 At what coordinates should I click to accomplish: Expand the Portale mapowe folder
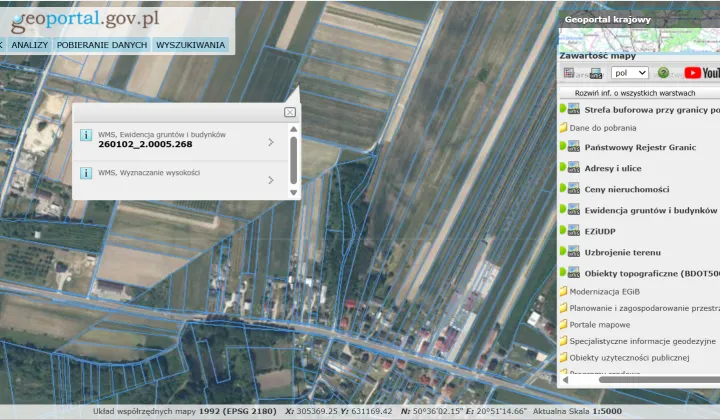pyautogui.click(x=600, y=325)
